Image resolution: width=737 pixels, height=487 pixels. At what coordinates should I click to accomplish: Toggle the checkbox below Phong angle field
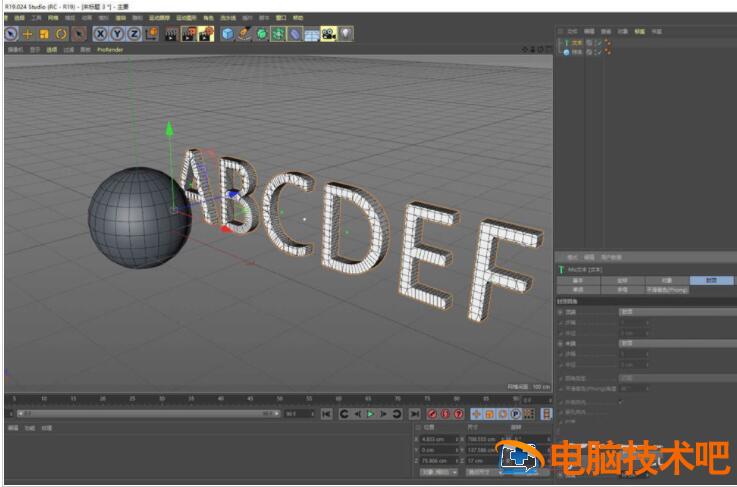620,402
